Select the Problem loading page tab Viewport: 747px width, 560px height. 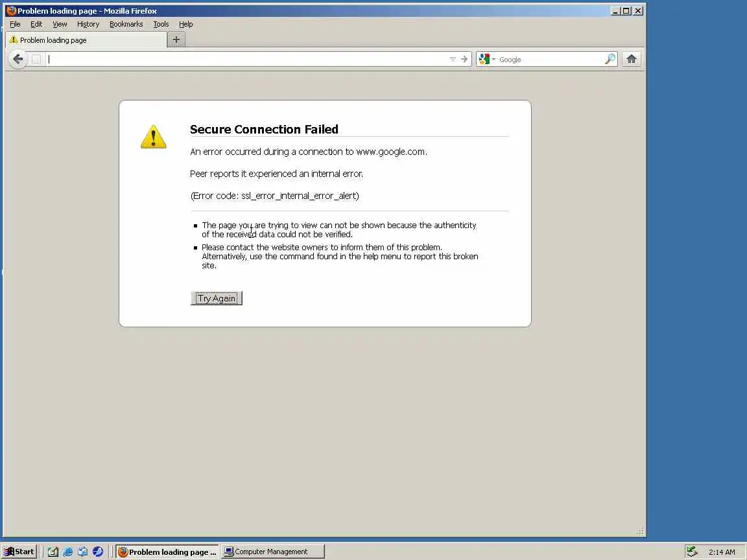pos(86,40)
